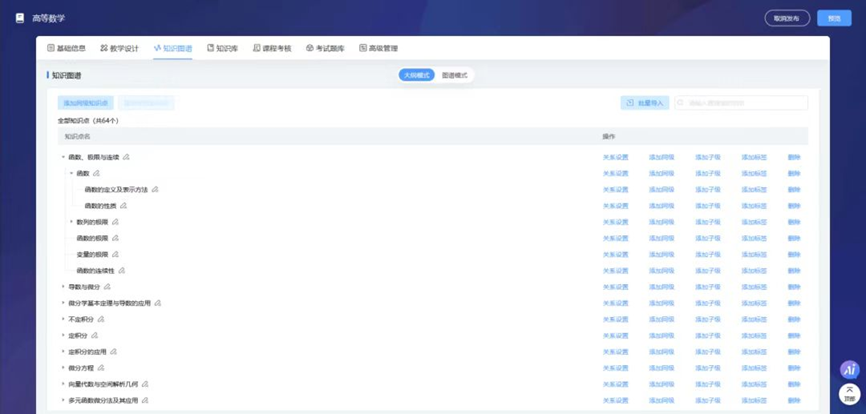This screenshot has height=414, width=866.
Task: Open the 课程考核 tab
Action: (x=272, y=49)
